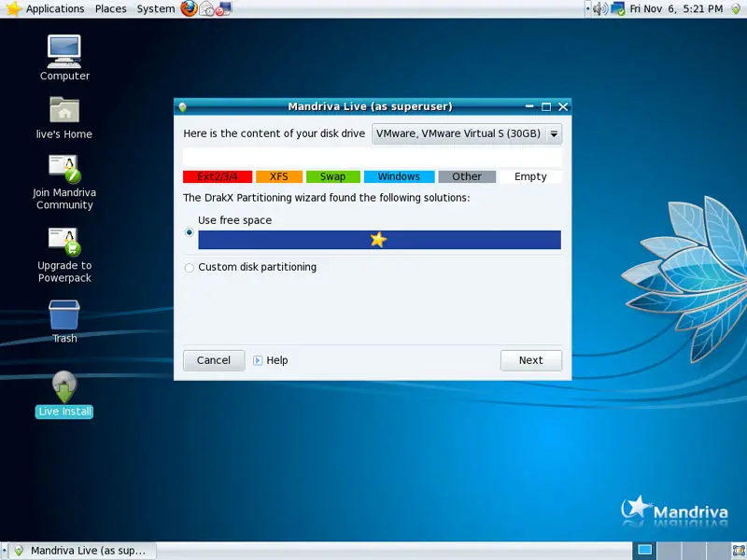Open the Places menu

click(x=110, y=8)
